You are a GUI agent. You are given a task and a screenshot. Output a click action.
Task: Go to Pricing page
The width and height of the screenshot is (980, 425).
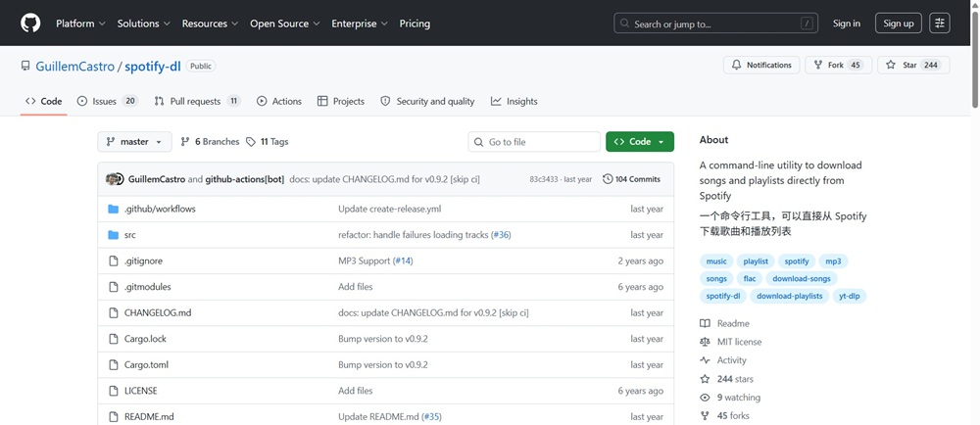[x=415, y=24]
